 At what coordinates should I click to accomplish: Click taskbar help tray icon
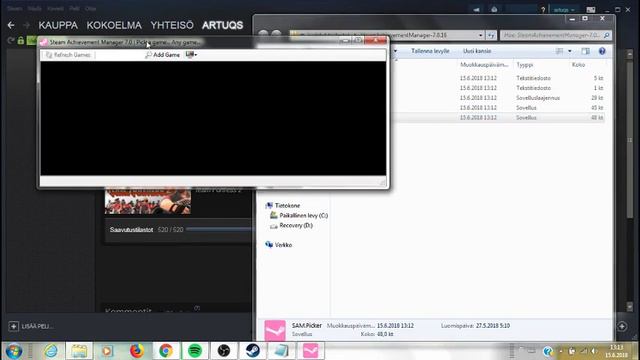[x=547, y=351]
